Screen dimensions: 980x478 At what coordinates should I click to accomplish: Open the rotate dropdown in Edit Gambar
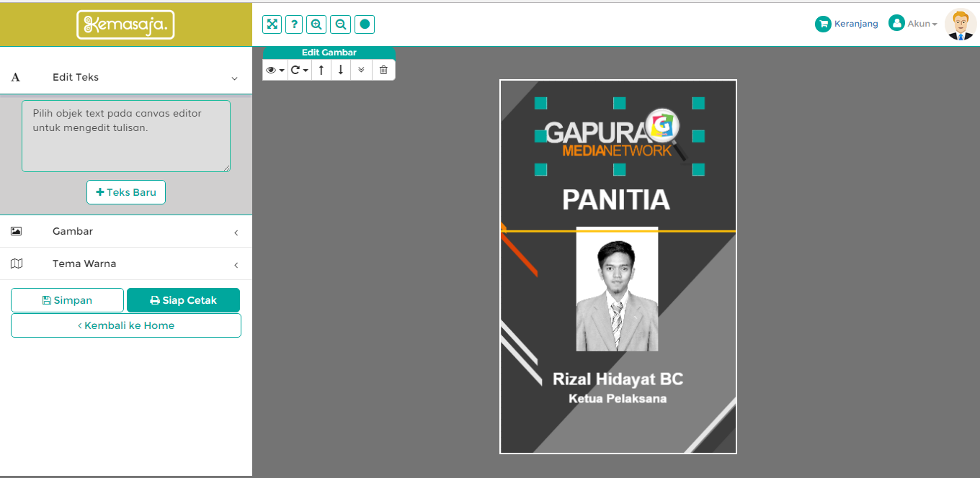point(299,70)
